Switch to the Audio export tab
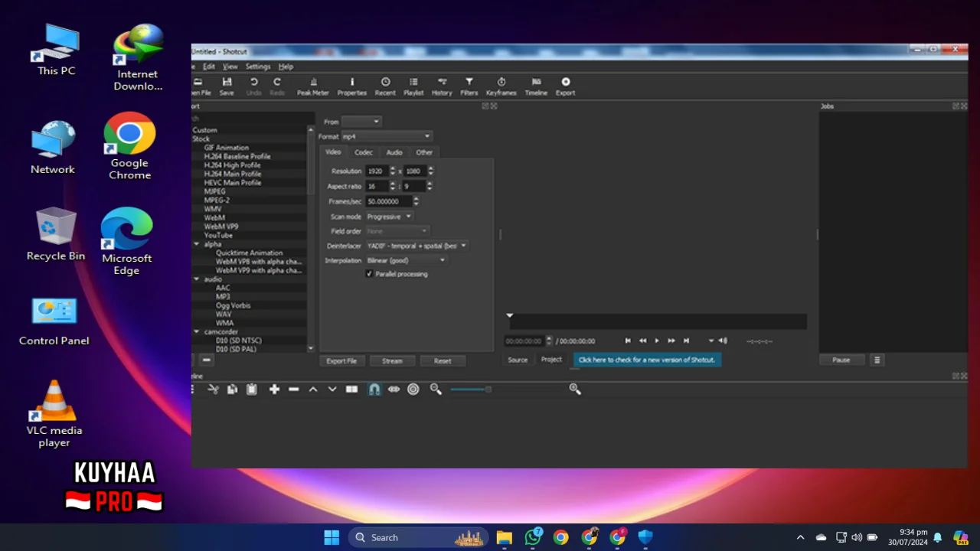The width and height of the screenshot is (980, 551). click(394, 152)
